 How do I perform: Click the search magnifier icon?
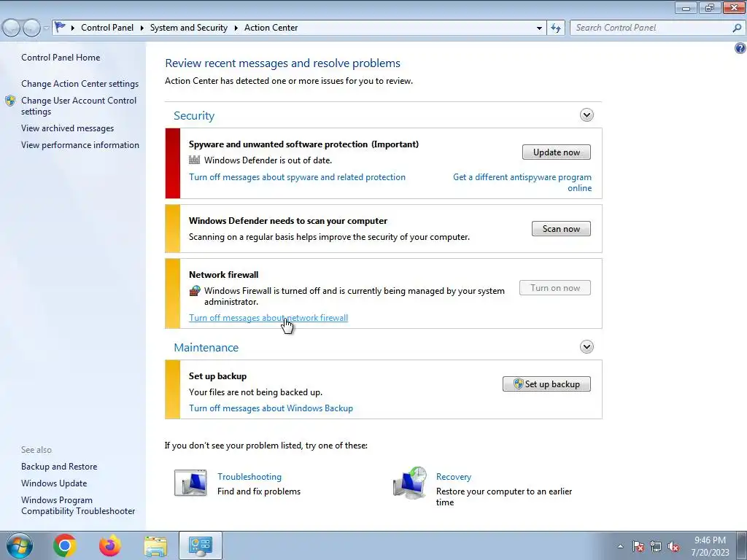(x=737, y=28)
